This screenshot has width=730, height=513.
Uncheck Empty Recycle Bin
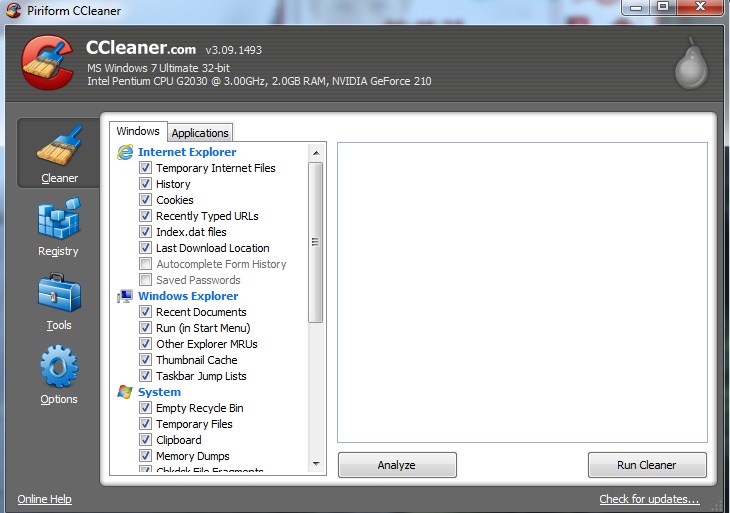pyautogui.click(x=146, y=408)
